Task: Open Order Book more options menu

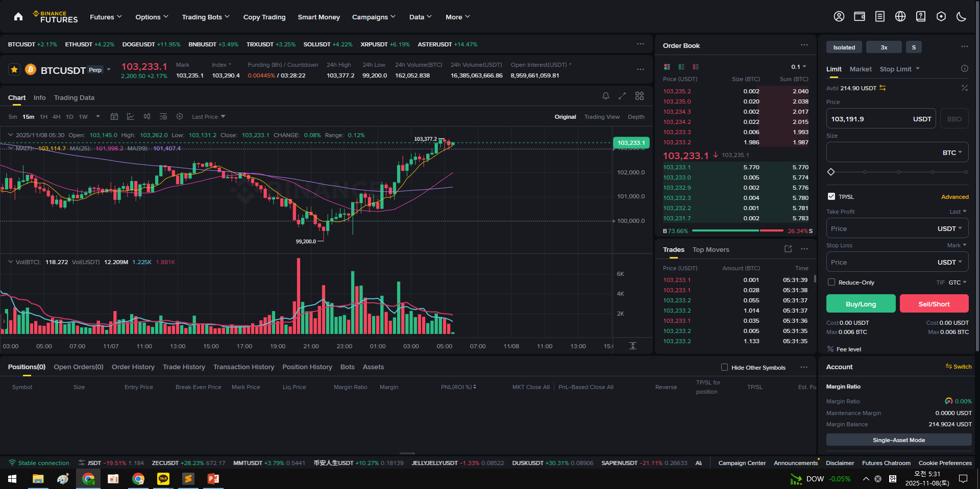Action: pyautogui.click(x=804, y=45)
